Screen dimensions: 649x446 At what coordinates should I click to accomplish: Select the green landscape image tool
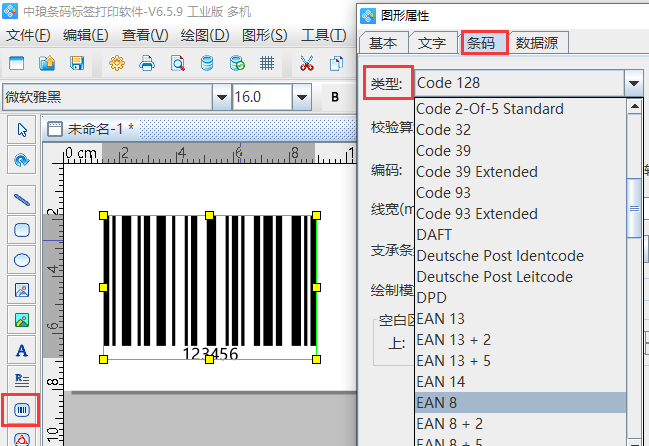pyautogui.click(x=22, y=320)
